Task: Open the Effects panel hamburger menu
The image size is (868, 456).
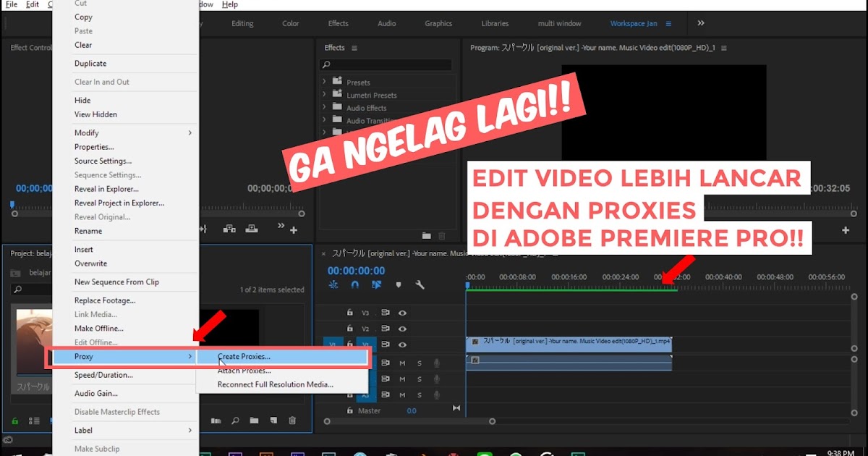Action: click(354, 48)
